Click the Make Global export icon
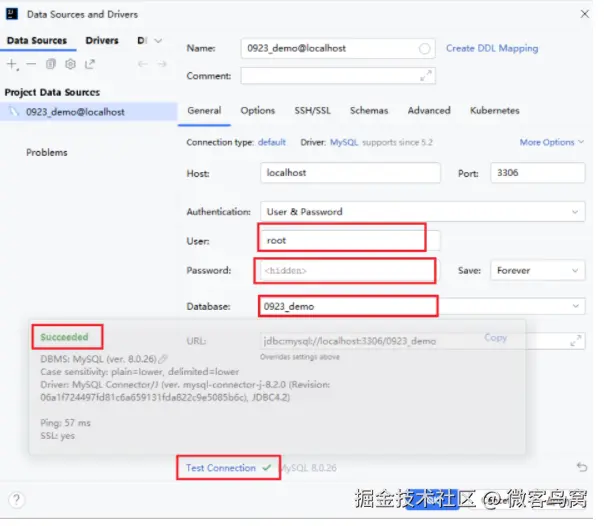The height and width of the screenshot is (526, 604). point(90,64)
